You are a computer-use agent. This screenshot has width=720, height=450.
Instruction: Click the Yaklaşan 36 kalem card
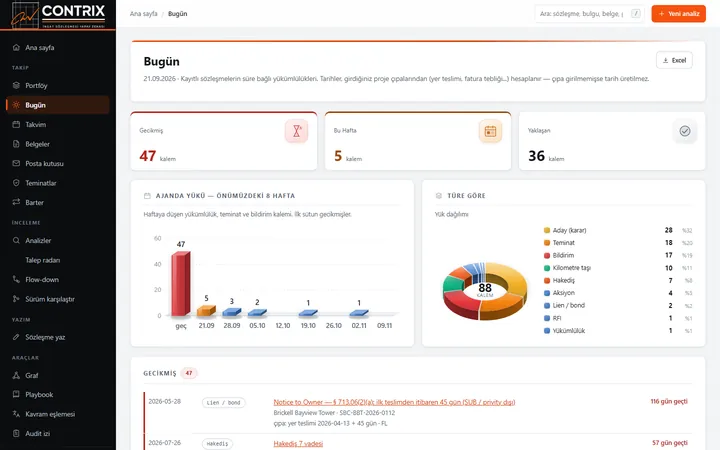(612, 141)
